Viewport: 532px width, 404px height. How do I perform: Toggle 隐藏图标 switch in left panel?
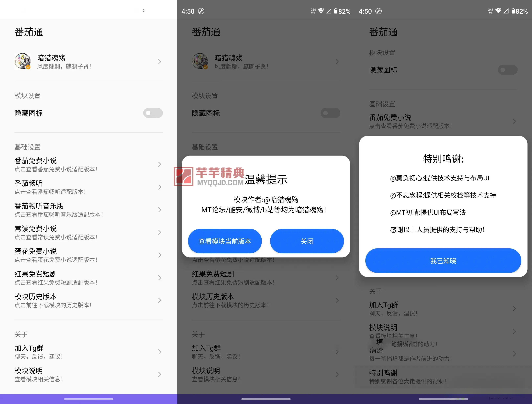[x=153, y=113]
